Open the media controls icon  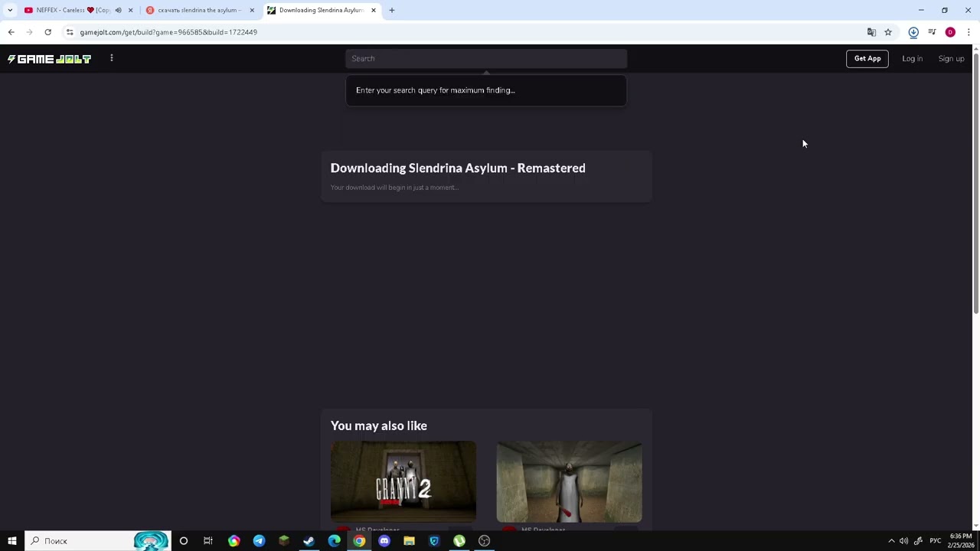(932, 32)
